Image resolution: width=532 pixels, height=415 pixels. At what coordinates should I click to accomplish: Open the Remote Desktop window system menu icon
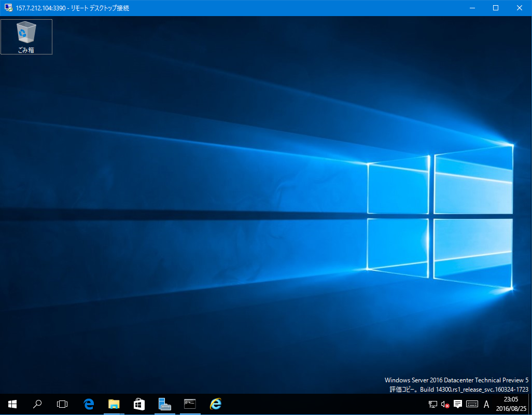[x=8, y=8]
